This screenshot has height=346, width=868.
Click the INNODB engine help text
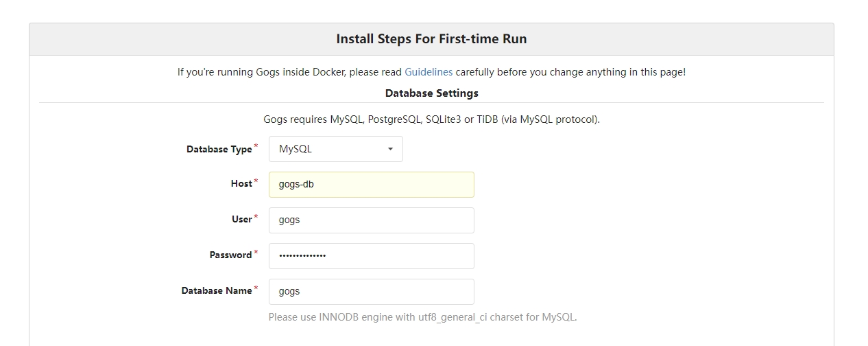tap(422, 317)
